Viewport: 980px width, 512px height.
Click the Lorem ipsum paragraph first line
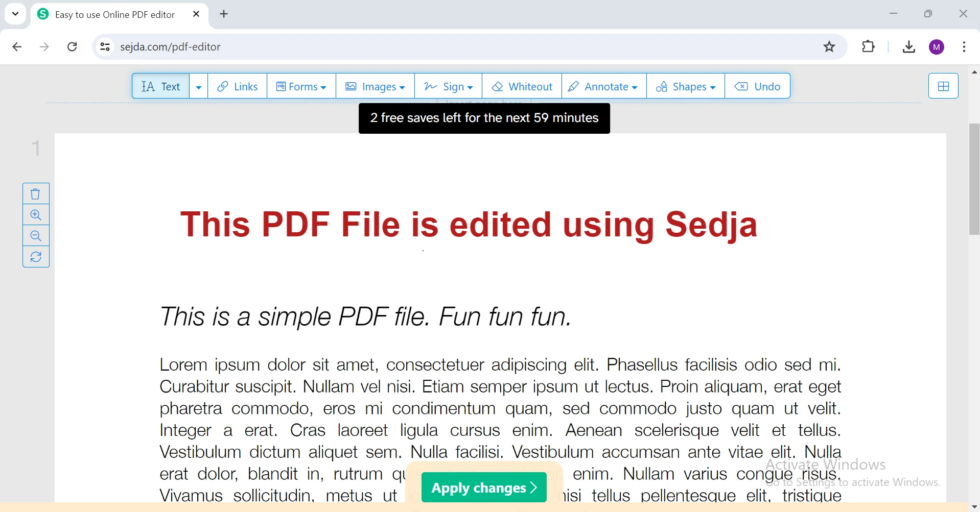500,365
